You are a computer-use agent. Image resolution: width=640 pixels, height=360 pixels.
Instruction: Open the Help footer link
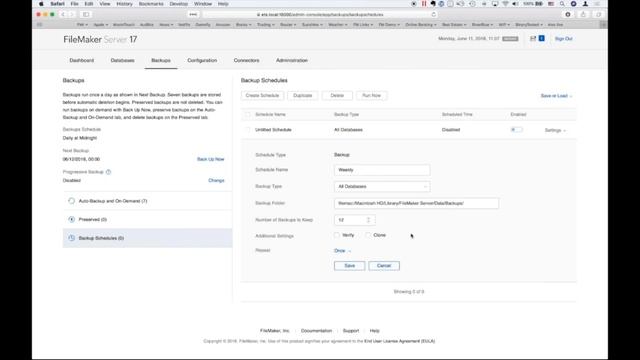pyautogui.click(x=375, y=331)
